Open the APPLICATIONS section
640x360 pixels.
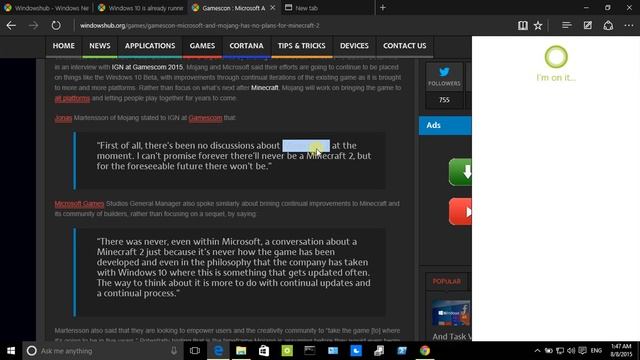pos(150,46)
